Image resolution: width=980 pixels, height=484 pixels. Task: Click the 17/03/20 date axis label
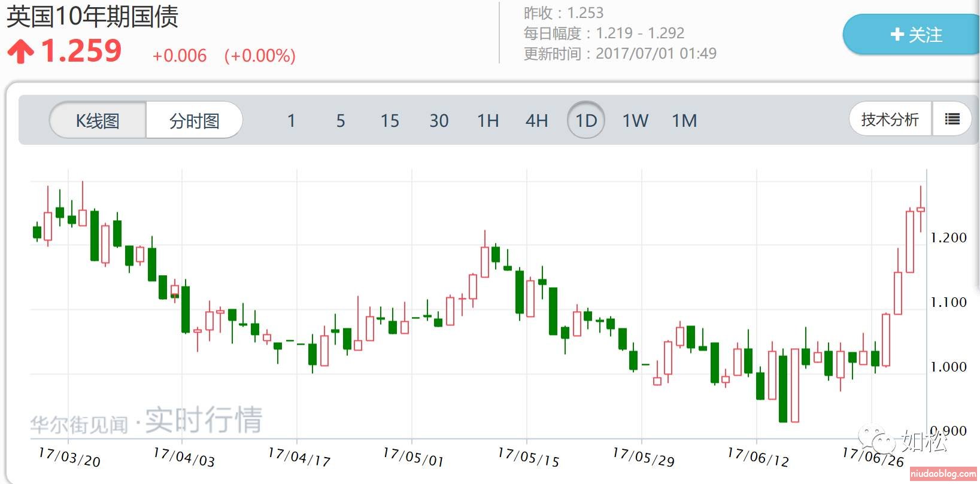click(69, 457)
